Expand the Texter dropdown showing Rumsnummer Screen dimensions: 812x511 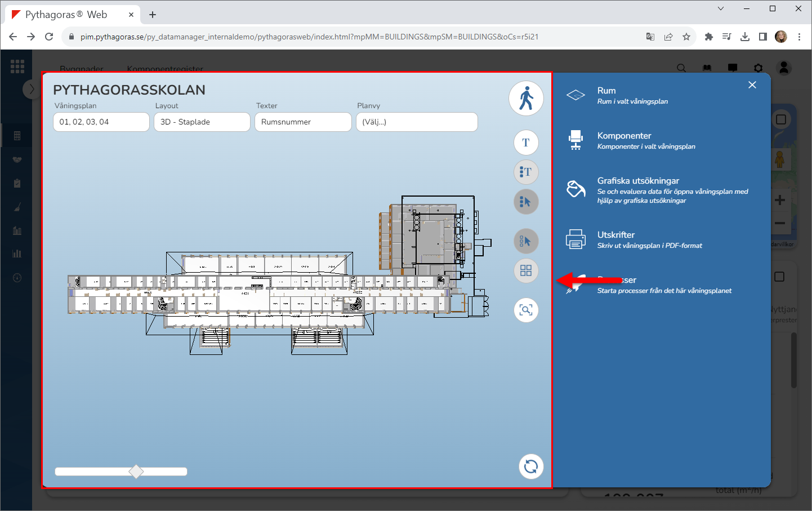click(303, 122)
